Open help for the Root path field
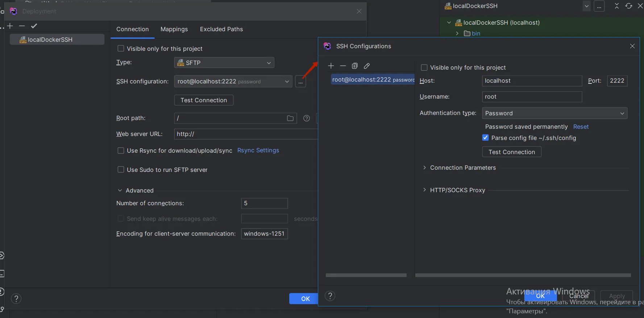The height and width of the screenshot is (318, 644). click(307, 118)
